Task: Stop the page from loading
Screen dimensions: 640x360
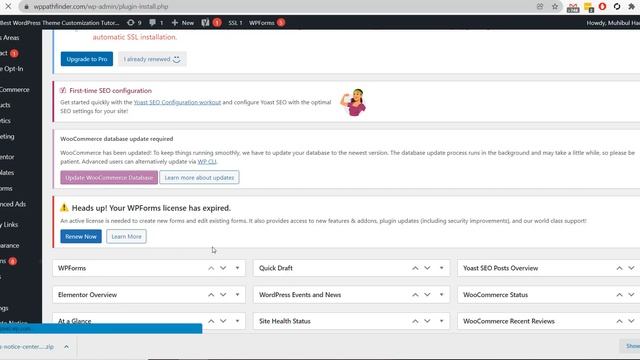Action: [8, 6]
